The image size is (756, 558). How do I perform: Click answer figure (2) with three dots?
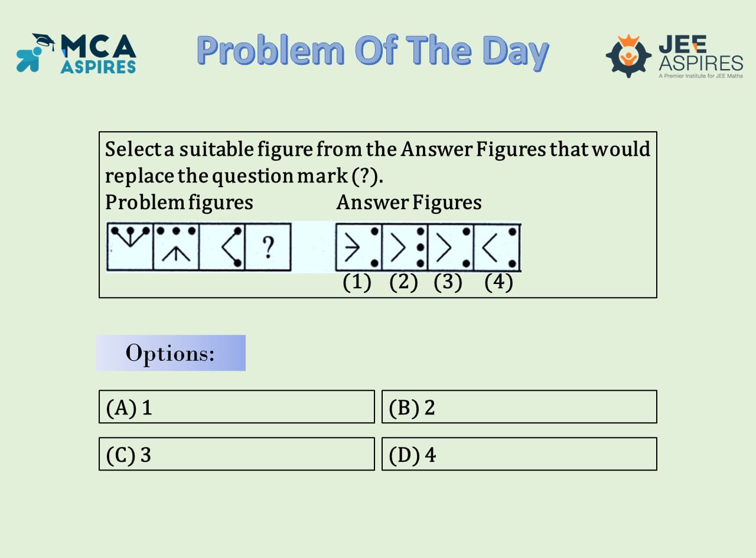tap(405, 247)
